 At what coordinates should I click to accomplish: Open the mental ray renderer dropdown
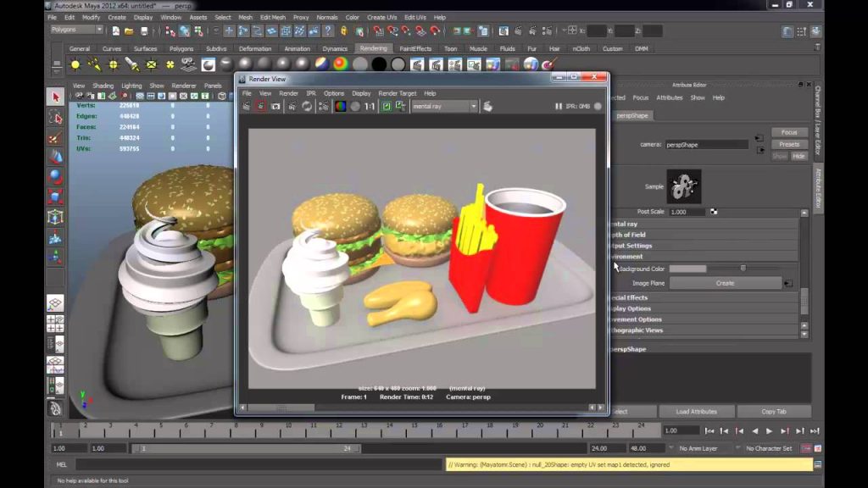point(444,106)
